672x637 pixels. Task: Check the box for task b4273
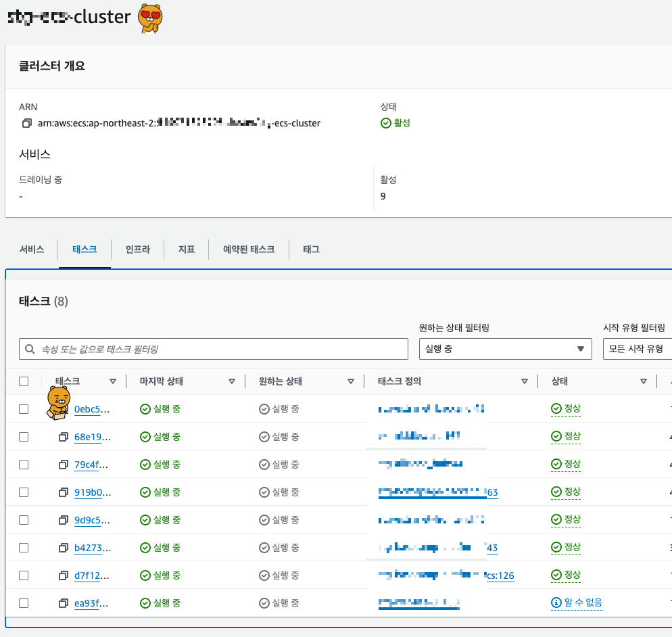[24, 548]
